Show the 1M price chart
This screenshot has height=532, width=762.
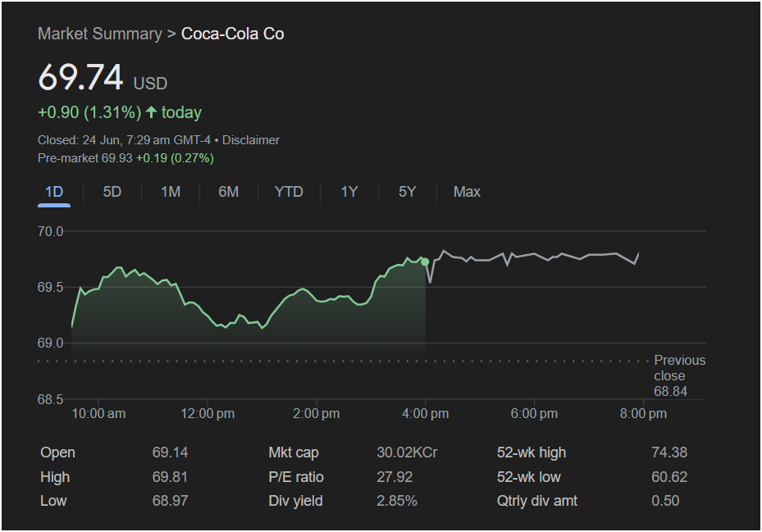171,192
